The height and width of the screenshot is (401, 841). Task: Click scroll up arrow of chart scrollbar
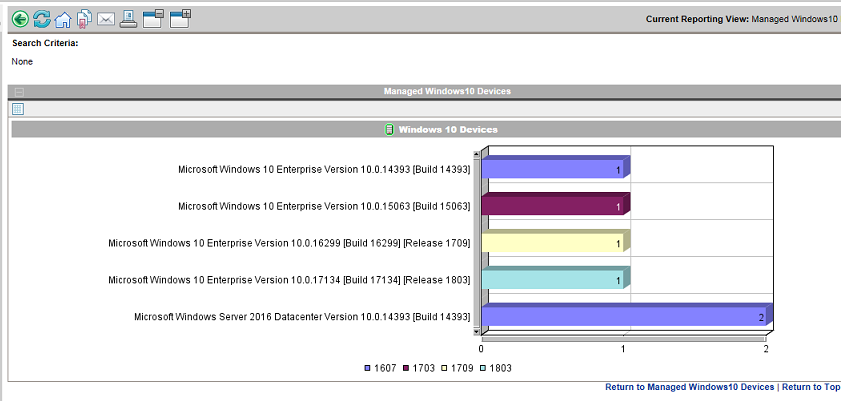click(477, 154)
